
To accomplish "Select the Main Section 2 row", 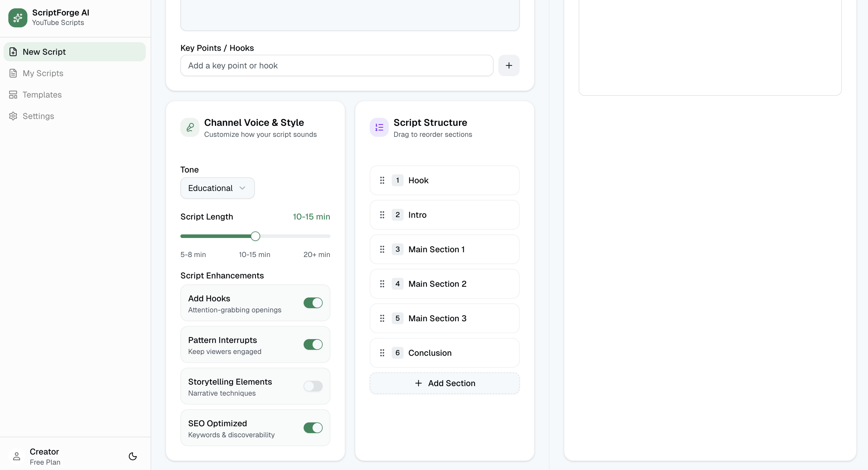I will [444, 284].
